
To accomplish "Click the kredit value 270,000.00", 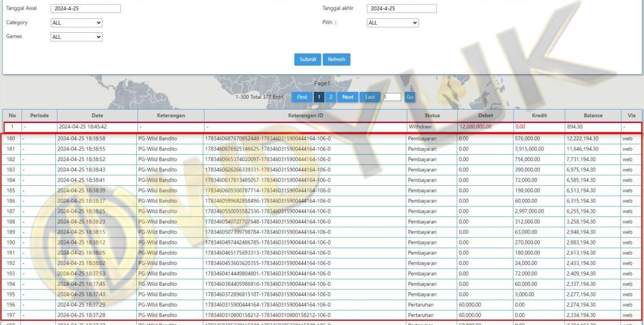I will [x=527, y=243].
